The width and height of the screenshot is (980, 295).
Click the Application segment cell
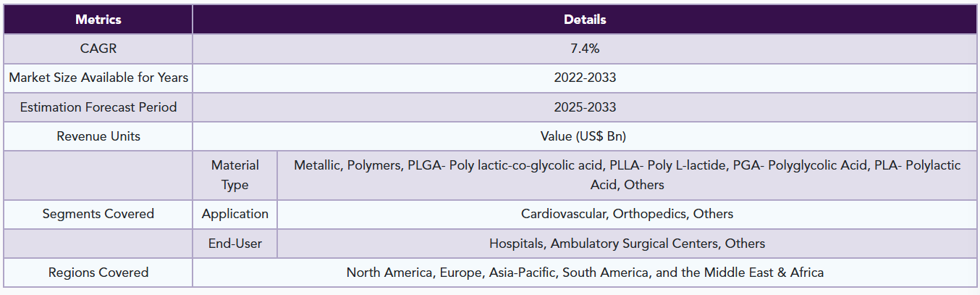(235, 214)
